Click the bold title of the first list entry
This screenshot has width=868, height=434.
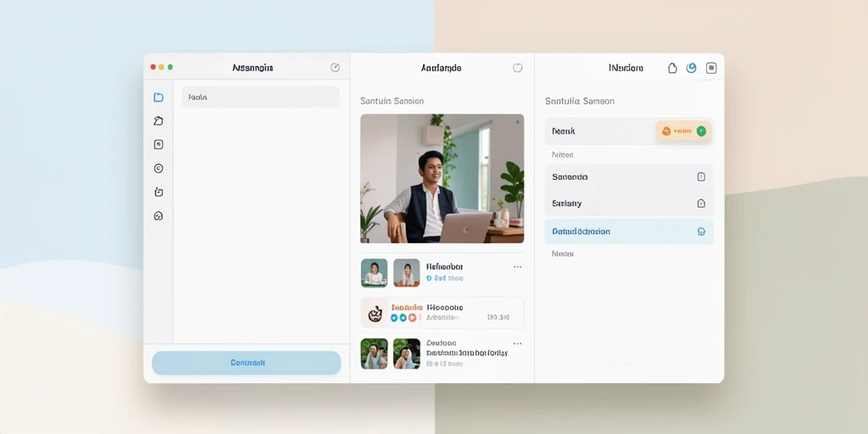pos(444,266)
